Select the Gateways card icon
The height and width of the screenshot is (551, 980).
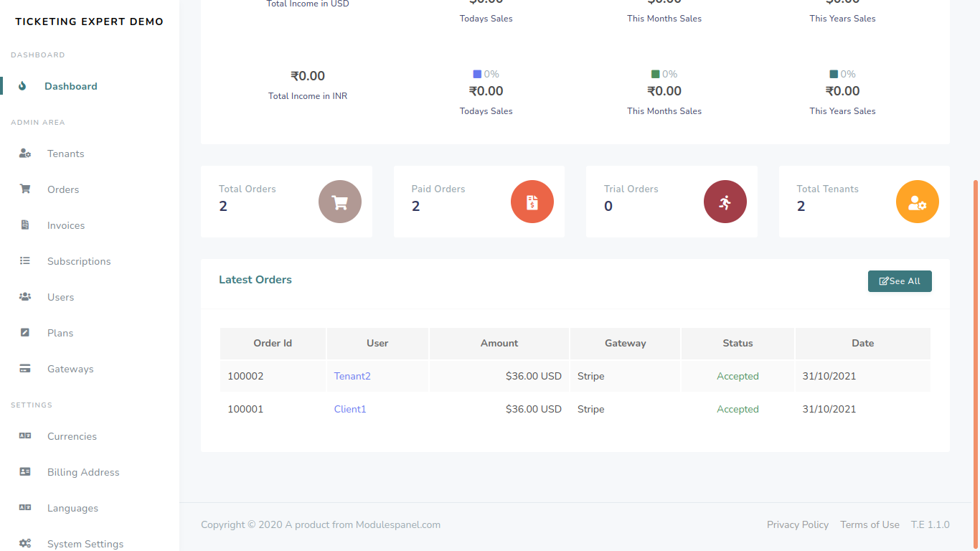pos(24,368)
